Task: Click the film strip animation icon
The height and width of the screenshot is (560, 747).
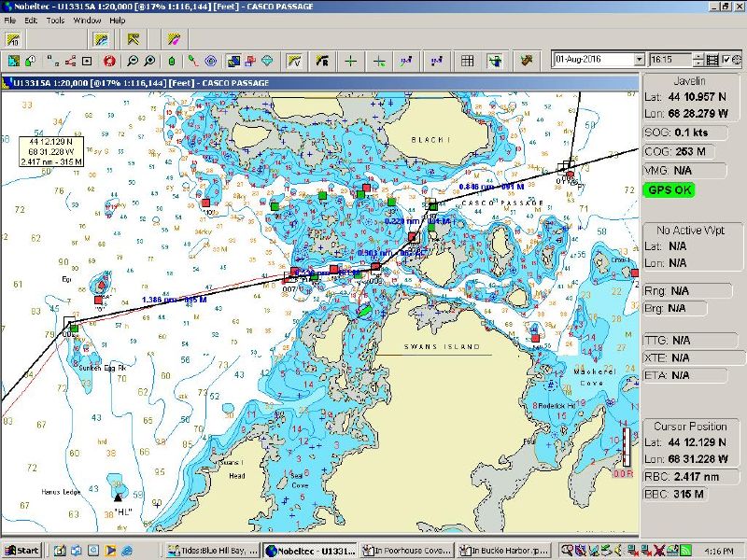Action: point(713,60)
